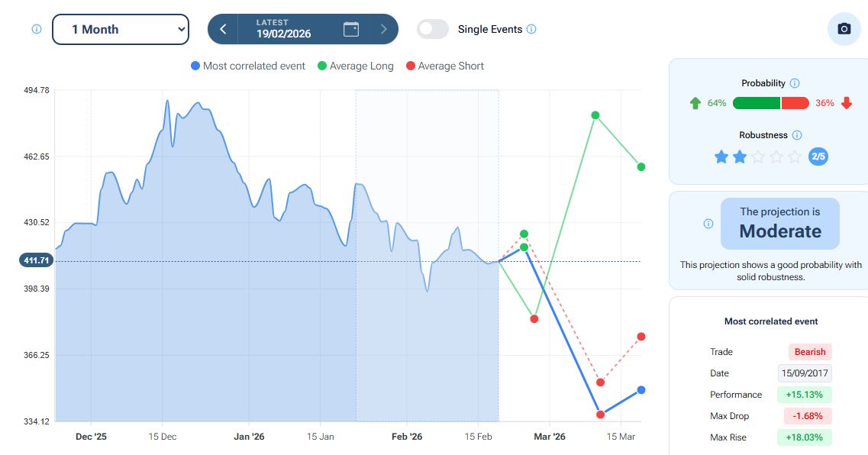The height and width of the screenshot is (455, 868).
Task: Click the camera screenshot icon
Action: click(x=844, y=29)
